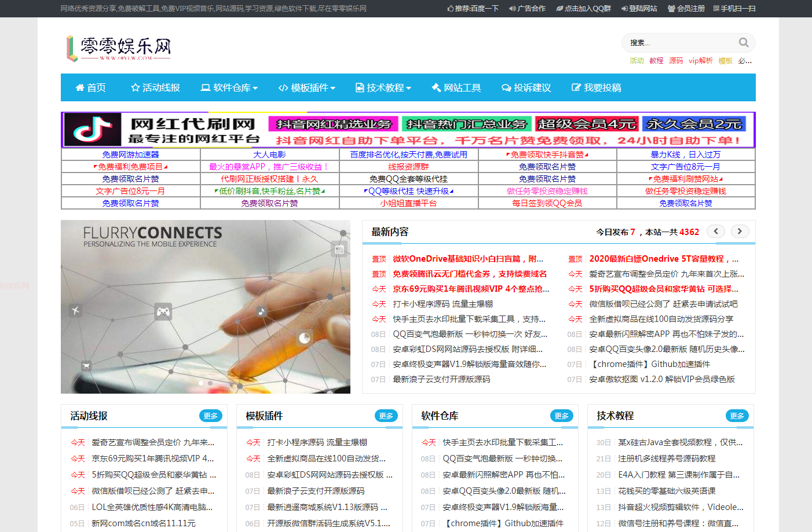Click the speaker icon for 广告合作

pos(512,9)
